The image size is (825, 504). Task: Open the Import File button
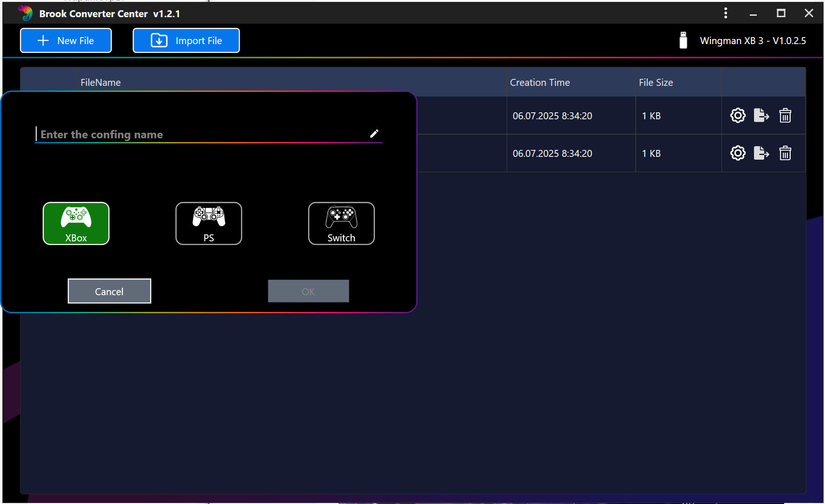coord(186,40)
